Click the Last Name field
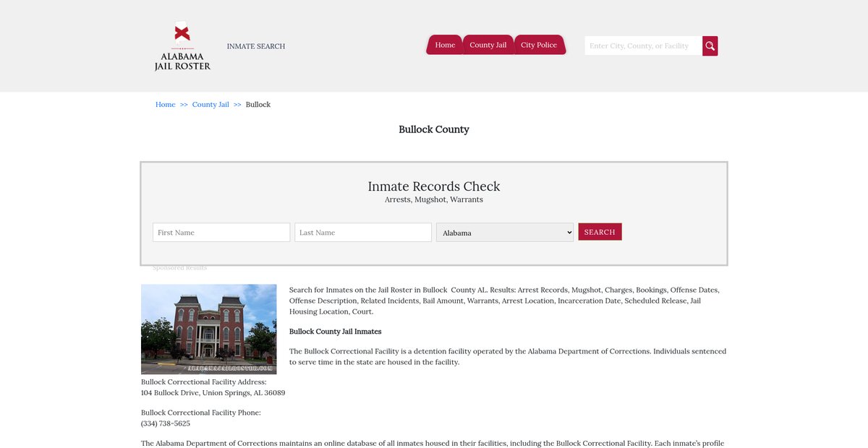Viewport: 868px width, 448px height. (363, 233)
